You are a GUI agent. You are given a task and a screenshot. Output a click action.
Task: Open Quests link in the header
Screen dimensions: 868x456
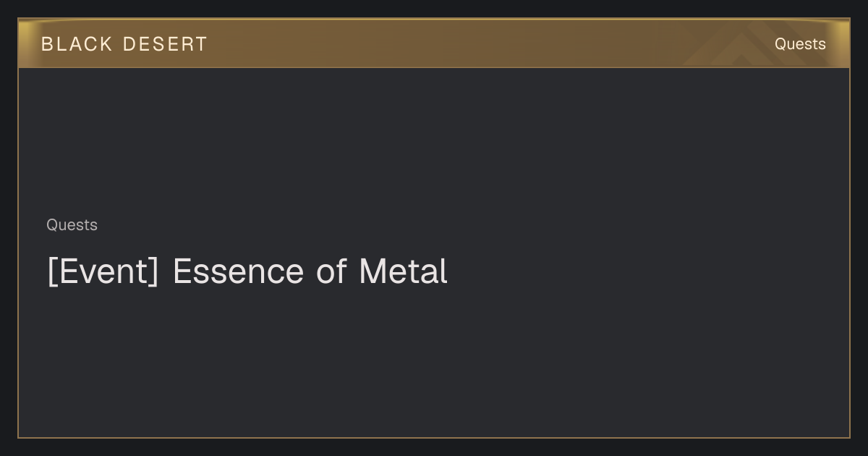(800, 44)
